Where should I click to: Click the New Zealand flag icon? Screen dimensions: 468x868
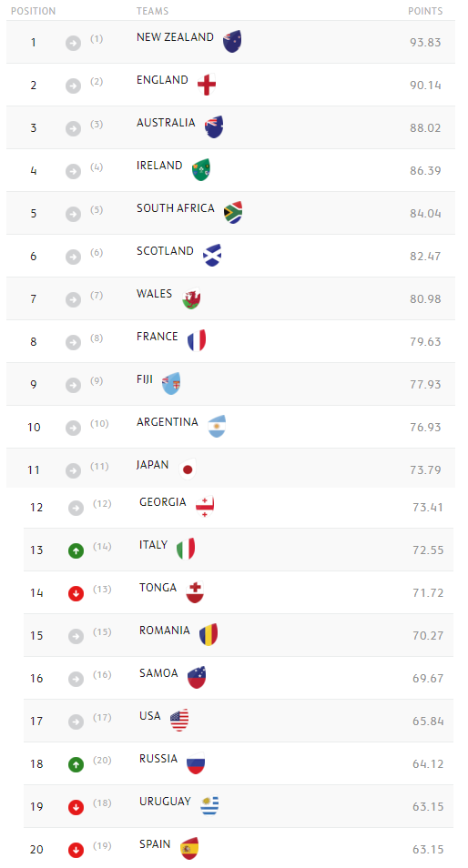(x=232, y=42)
